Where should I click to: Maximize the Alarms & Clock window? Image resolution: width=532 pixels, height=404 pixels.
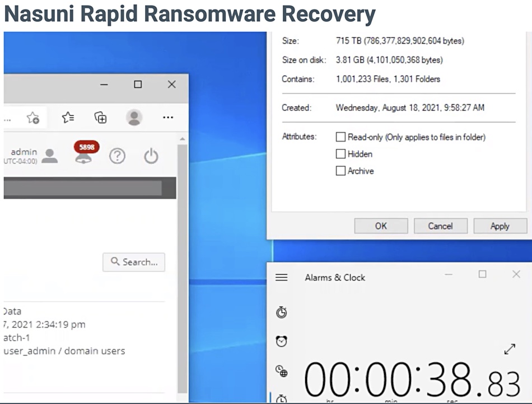tap(483, 274)
